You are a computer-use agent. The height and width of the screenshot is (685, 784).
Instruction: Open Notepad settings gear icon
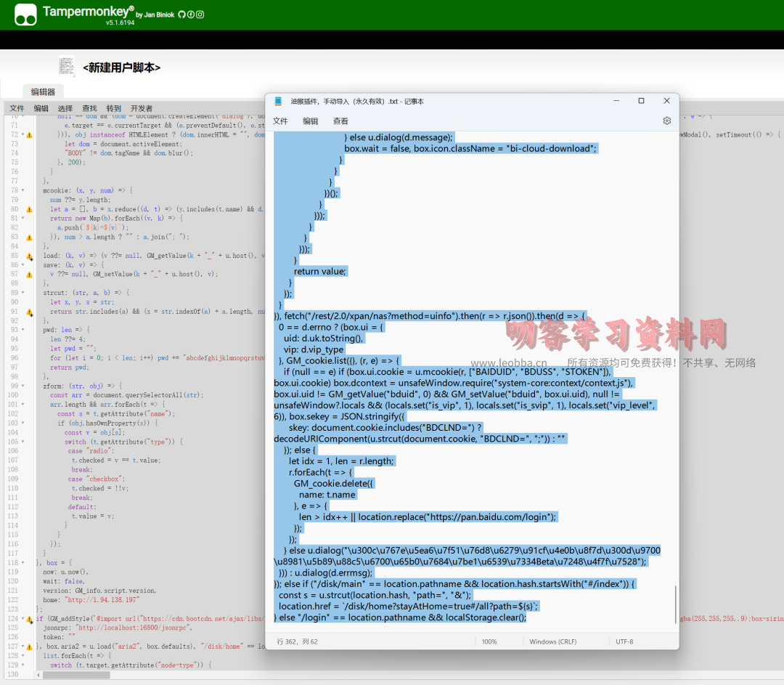(666, 121)
